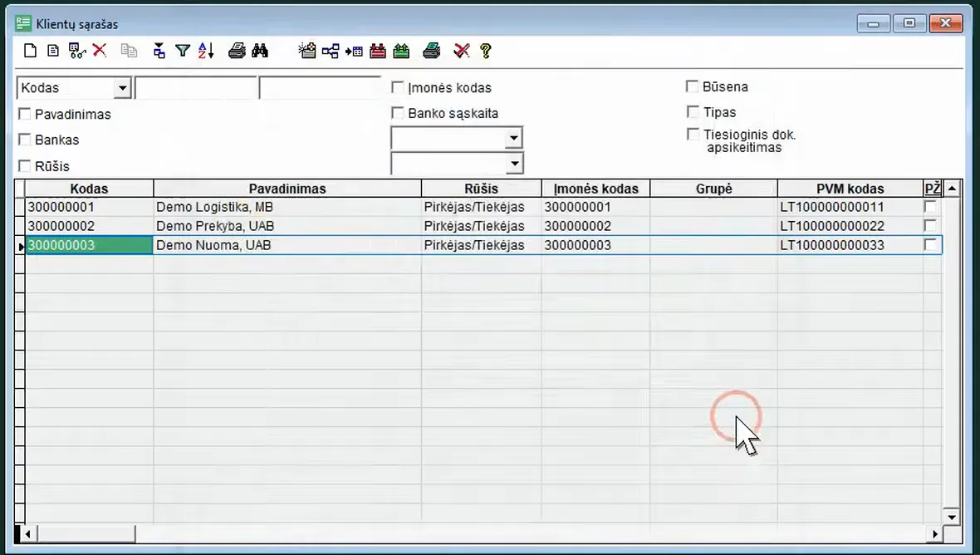980x555 pixels.
Task: Click the horizontal scrollbar right arrow
Action: click(935, 534)
